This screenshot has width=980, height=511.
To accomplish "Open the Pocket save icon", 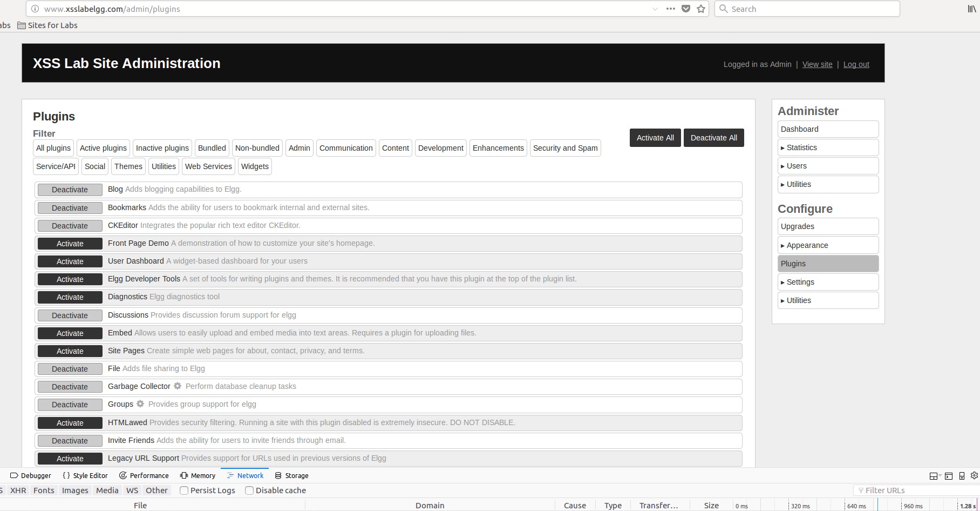I will coord(686,9).
